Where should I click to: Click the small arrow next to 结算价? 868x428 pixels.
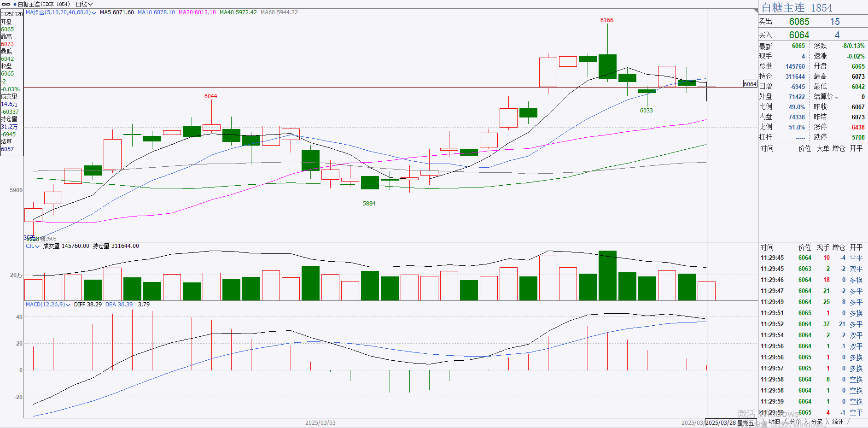tap(837, 97)
